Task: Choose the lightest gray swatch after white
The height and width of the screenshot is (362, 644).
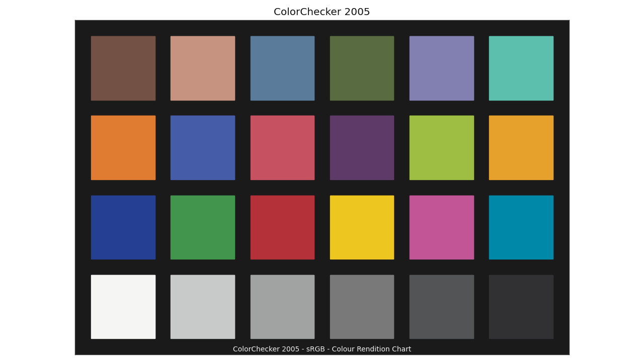Action: pyautogui.click(x=203, y=307)
